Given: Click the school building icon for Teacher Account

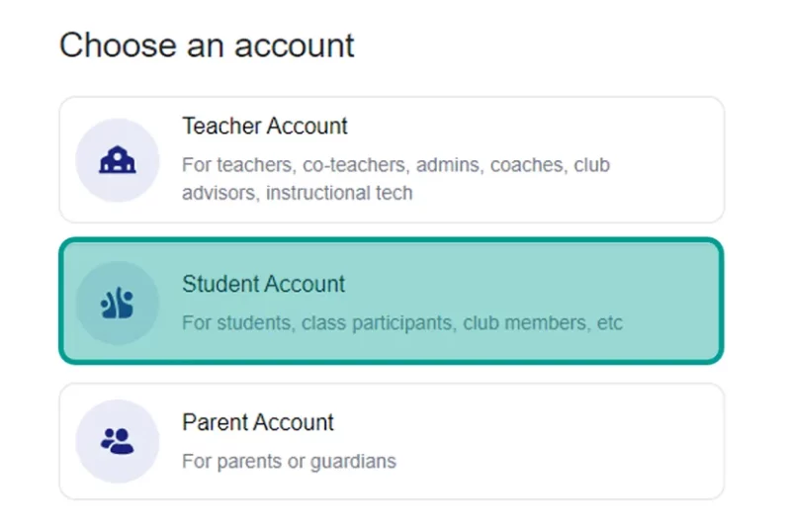Looking at the screenshot, I should click(117, 160).
